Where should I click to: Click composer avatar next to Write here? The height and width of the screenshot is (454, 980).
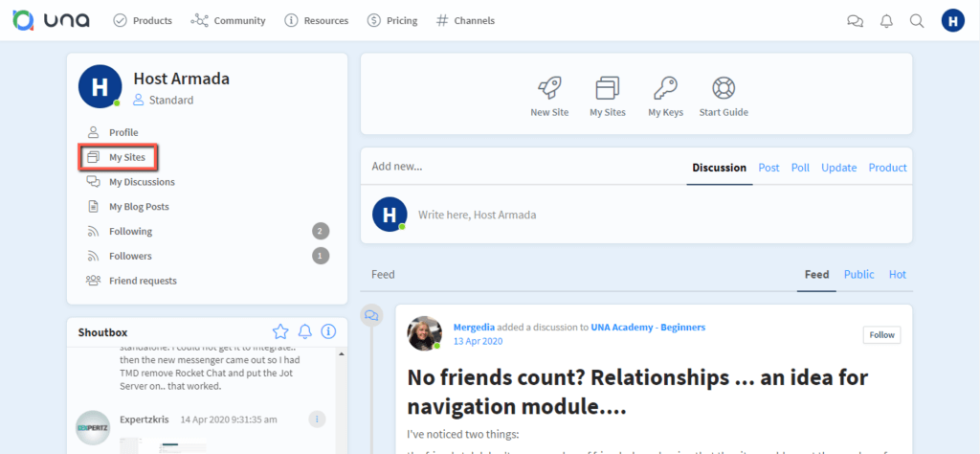(390, 214)
